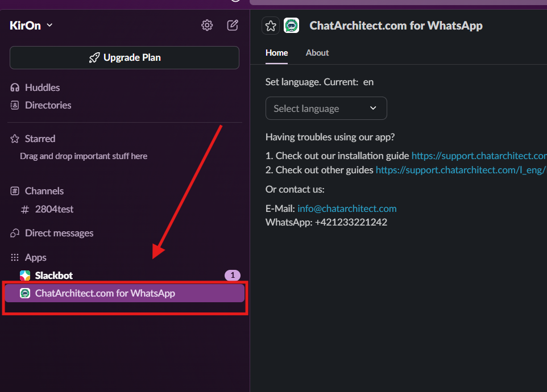The width and height of the screenshot is (547, 392).
Task: Open Huddles in the sidebar
Action: (42, 87)
